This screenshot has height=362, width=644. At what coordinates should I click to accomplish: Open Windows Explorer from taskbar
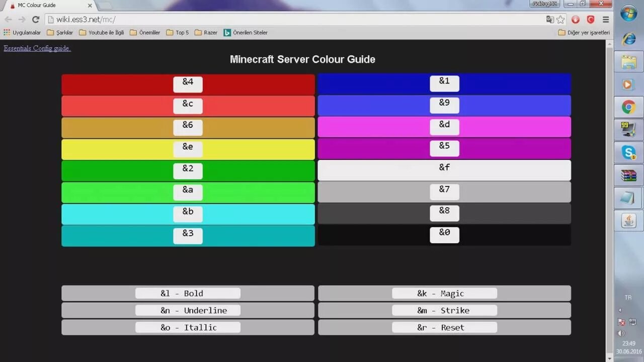(x=629, y=62)
